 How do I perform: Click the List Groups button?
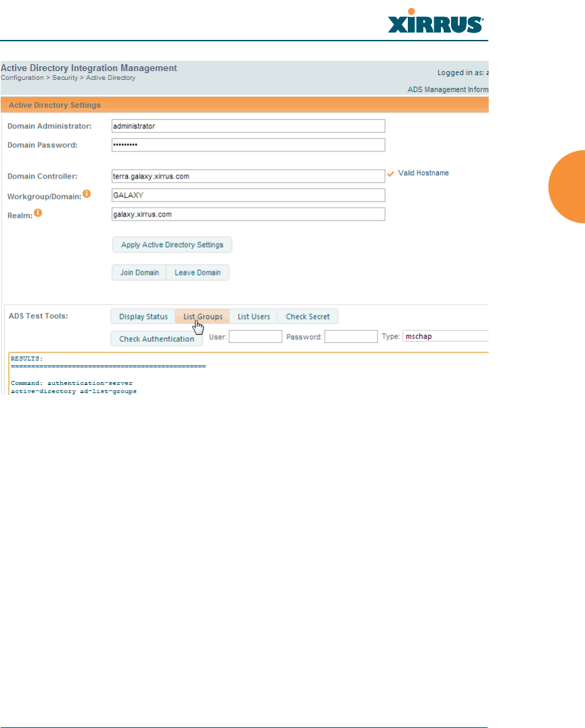[203, 316]
